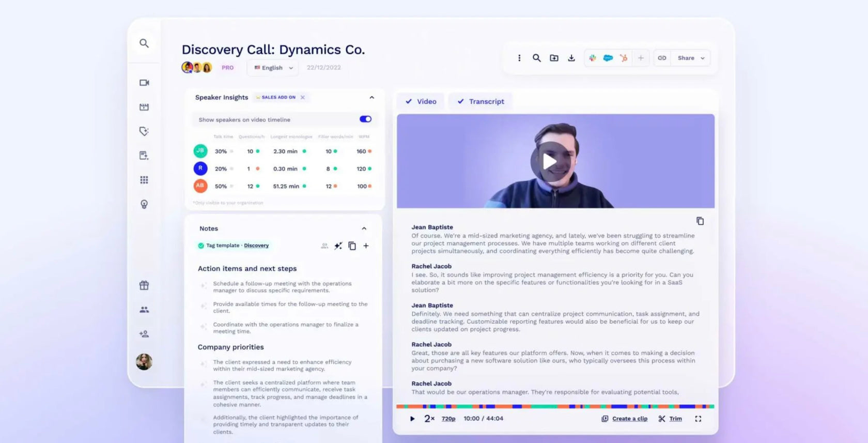Image resolution: width=868 pixels, height=443 pixels.
Task: Open the team members icon in sidebar
Action: (144, 310)
